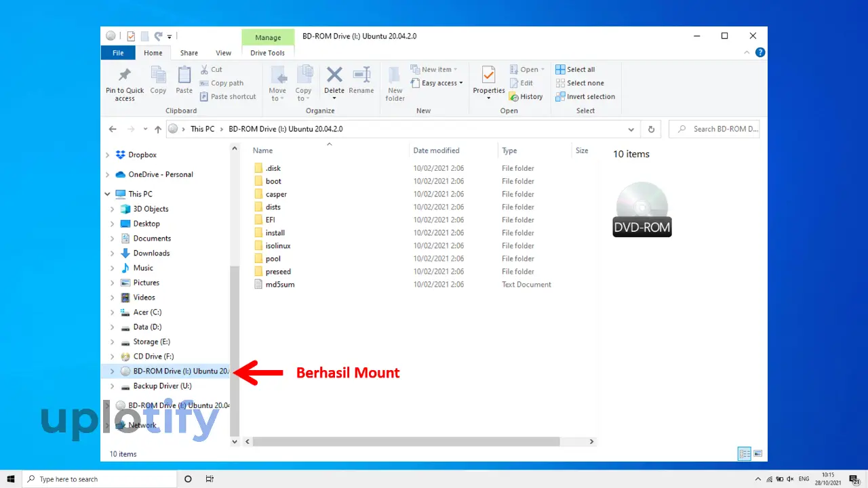Refresh the current folder view
The image size is (868, 488).
[651, 129]
